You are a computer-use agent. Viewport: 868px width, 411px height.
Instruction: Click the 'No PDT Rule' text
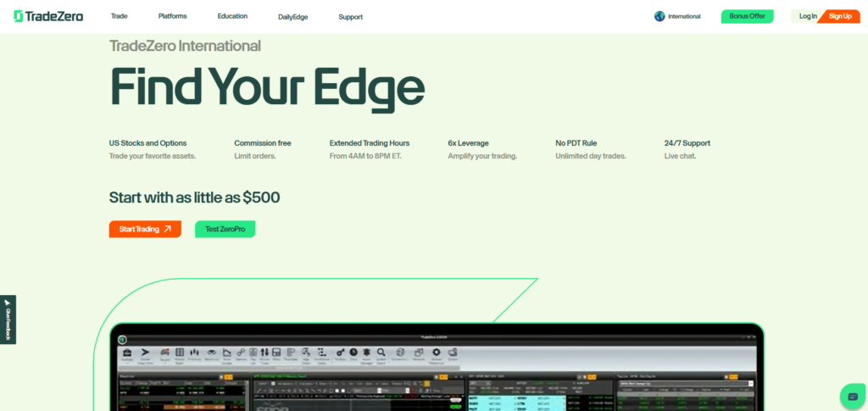576,143
